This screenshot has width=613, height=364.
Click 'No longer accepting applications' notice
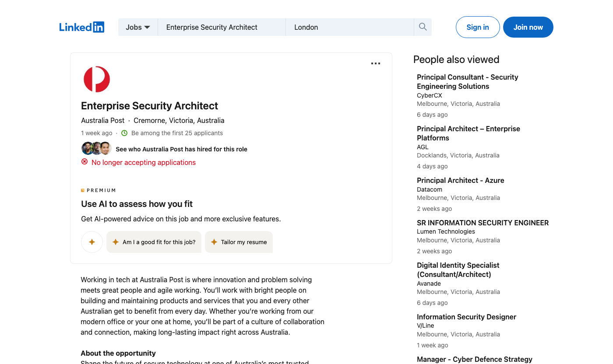144,162
